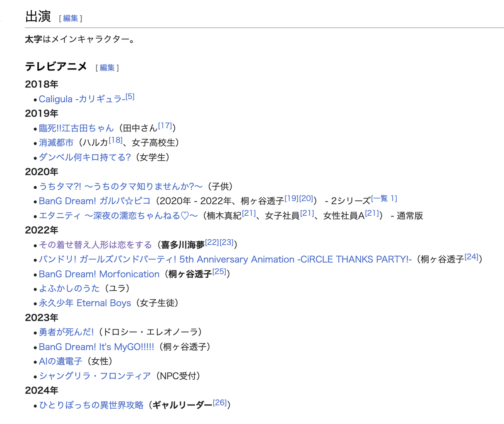Click the 2022年 year heading
The image size is (504, 424).
click(x=41, y=230)
